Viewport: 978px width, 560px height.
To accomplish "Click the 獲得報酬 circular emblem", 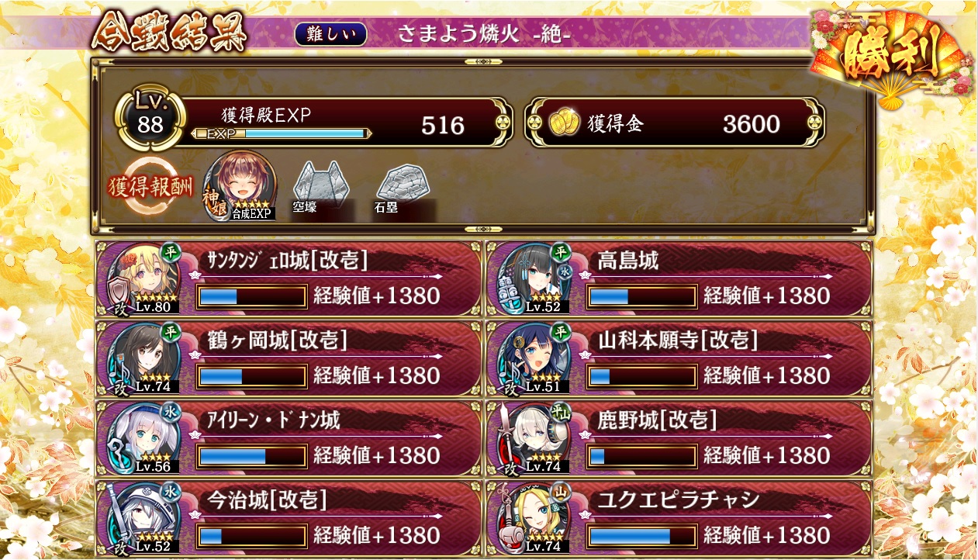I will click(150, 186).
